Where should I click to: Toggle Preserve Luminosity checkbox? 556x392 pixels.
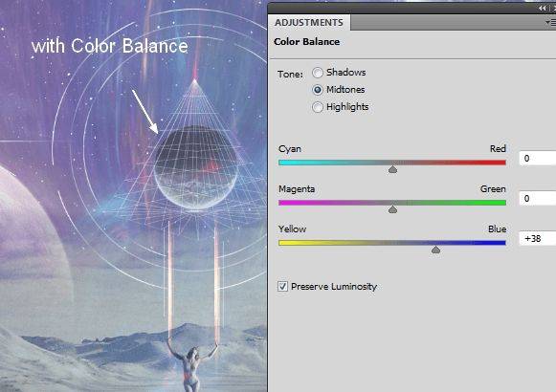[282, 286]
